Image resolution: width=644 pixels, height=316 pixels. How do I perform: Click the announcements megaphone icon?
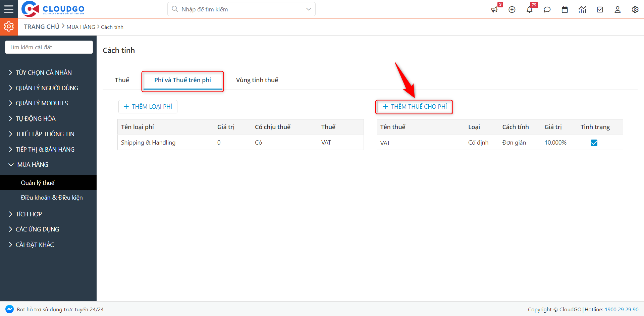tap(494, 10)
